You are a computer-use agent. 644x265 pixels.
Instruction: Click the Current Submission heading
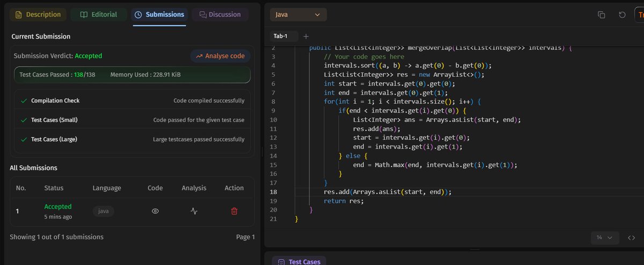coord(41,36)
